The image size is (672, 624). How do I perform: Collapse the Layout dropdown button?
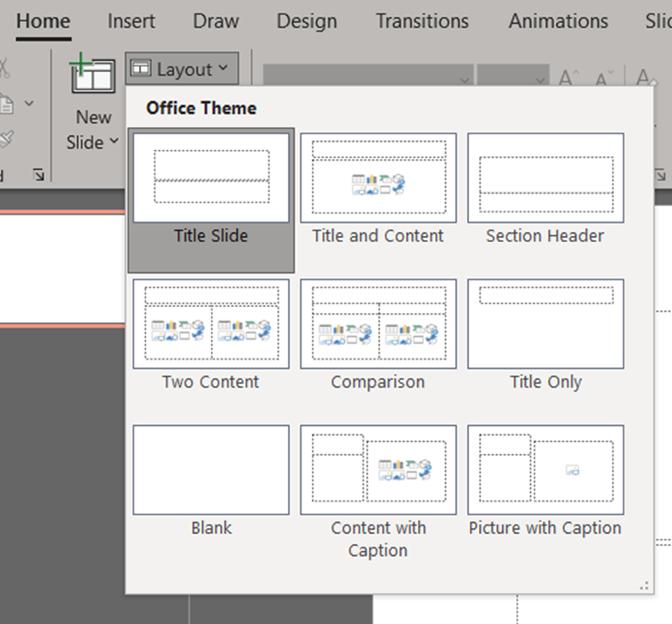point(182,69)
